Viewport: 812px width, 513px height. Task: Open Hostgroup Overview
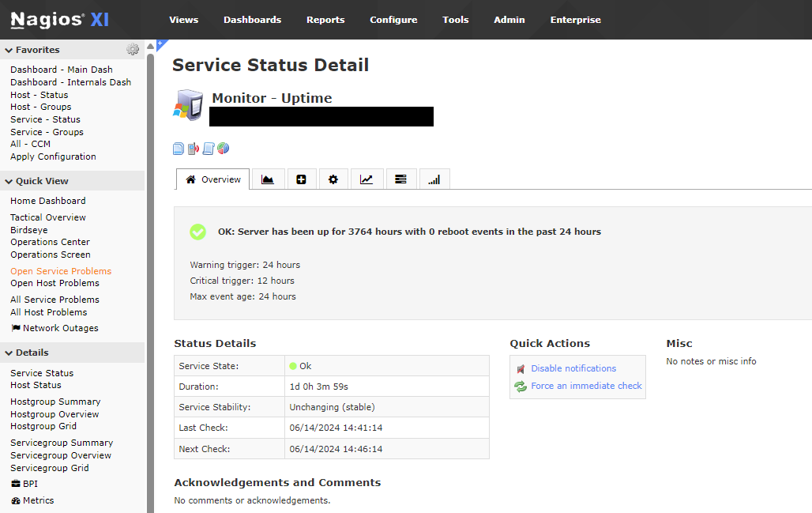tap(55, 414)
